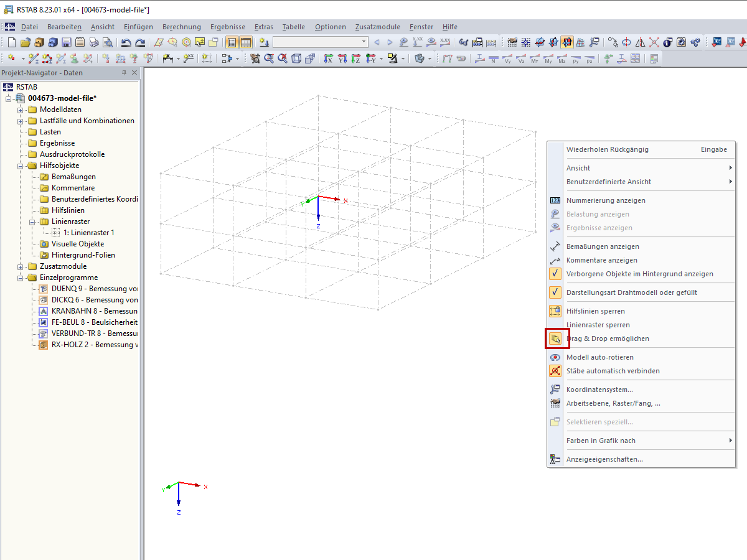Open the Bearbeiten menu

[64, 27]
